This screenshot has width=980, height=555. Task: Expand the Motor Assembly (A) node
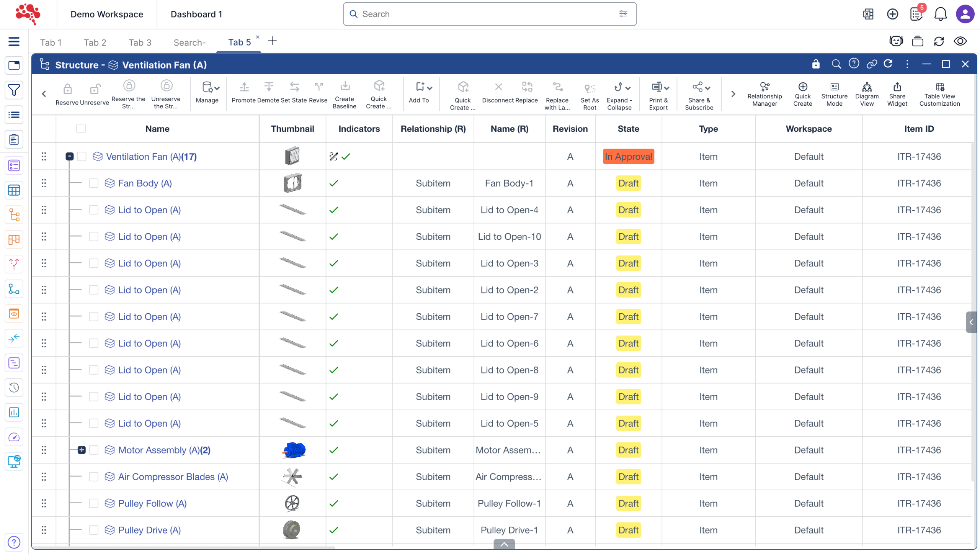(82, 450)
